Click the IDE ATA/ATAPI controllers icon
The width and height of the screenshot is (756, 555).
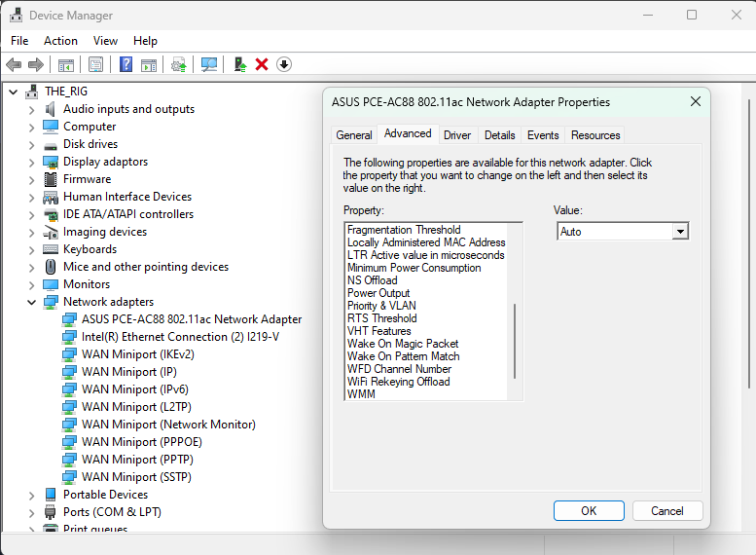[51, 215]
